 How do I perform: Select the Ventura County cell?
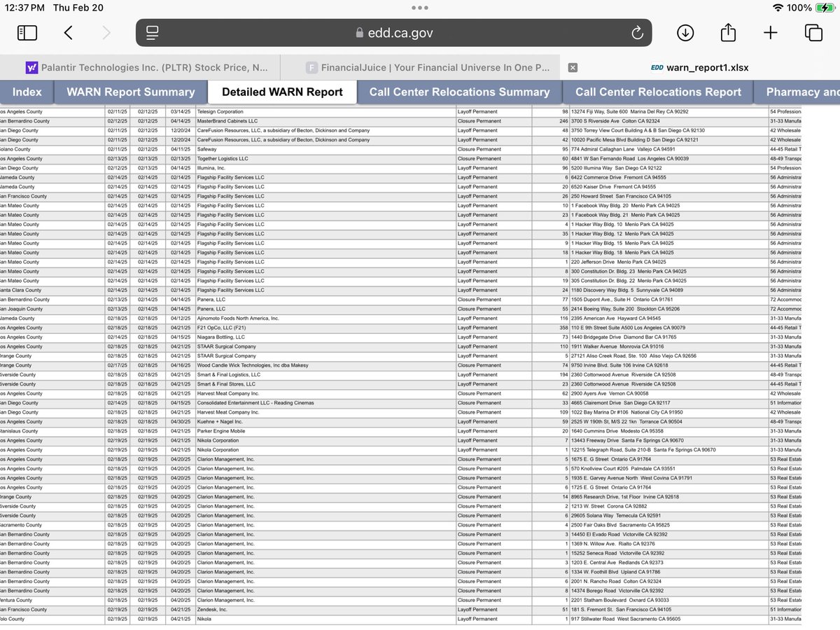pyautogui.click(x=52, y=601)
